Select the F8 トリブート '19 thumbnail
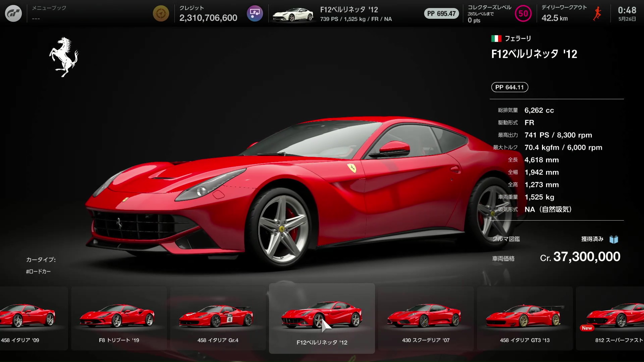This screenshot has height=362, width=644. (119, 318)
